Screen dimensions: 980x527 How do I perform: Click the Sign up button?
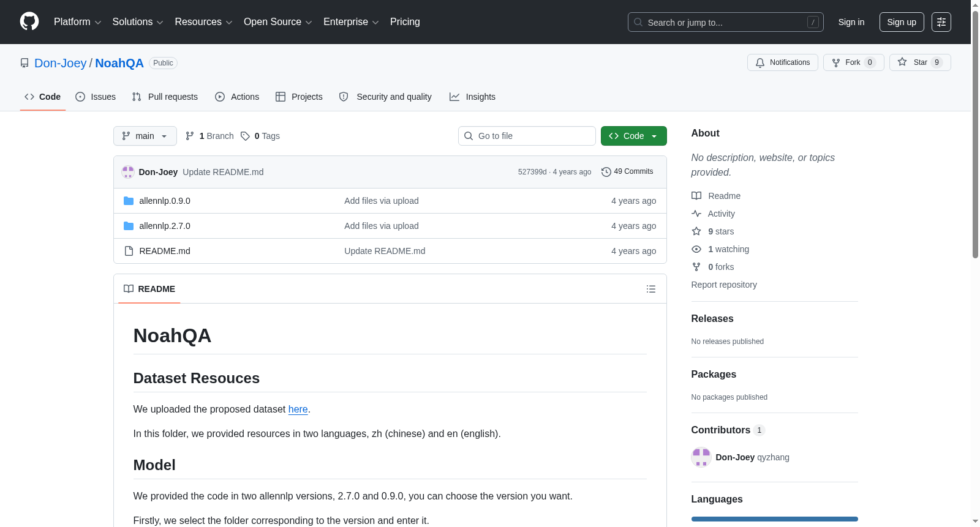click(902, 22)
